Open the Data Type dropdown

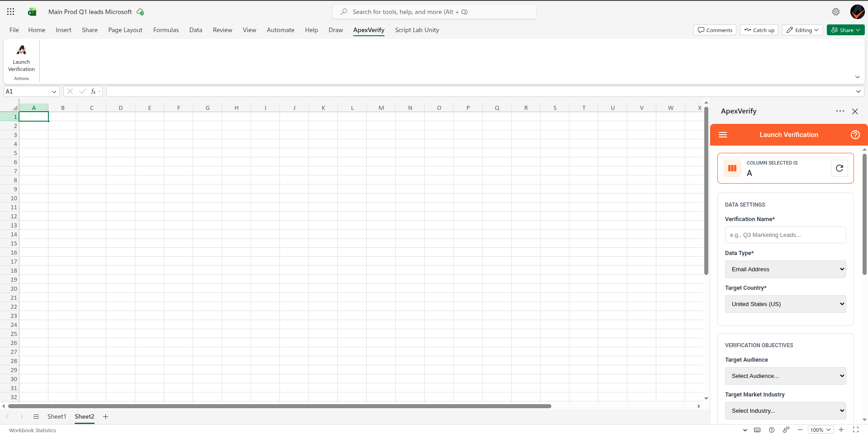click(785, 269)
